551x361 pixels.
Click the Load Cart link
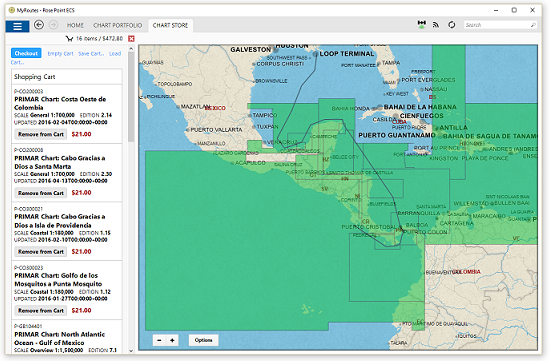115,53
